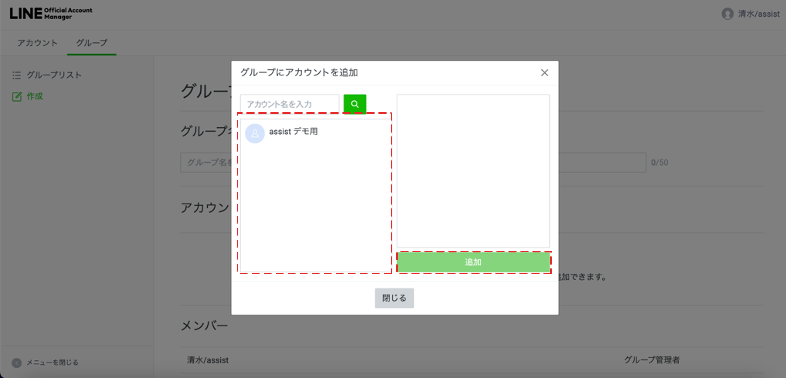
Task: Close the dialog with the X icon
Action: tap(544, 73)
